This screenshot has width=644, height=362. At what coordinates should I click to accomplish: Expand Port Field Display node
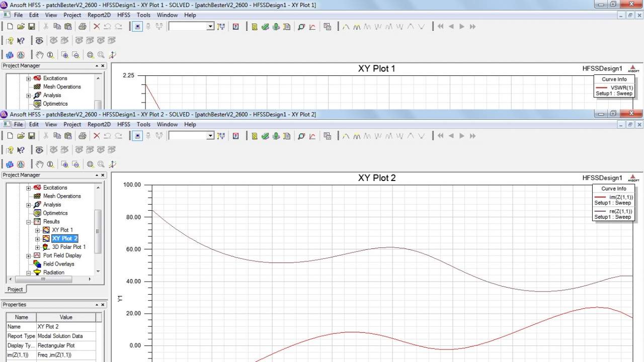(29, 256)
